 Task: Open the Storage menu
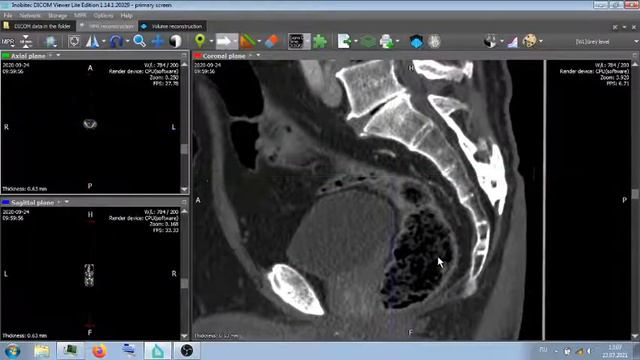click(x=58, y=16)
